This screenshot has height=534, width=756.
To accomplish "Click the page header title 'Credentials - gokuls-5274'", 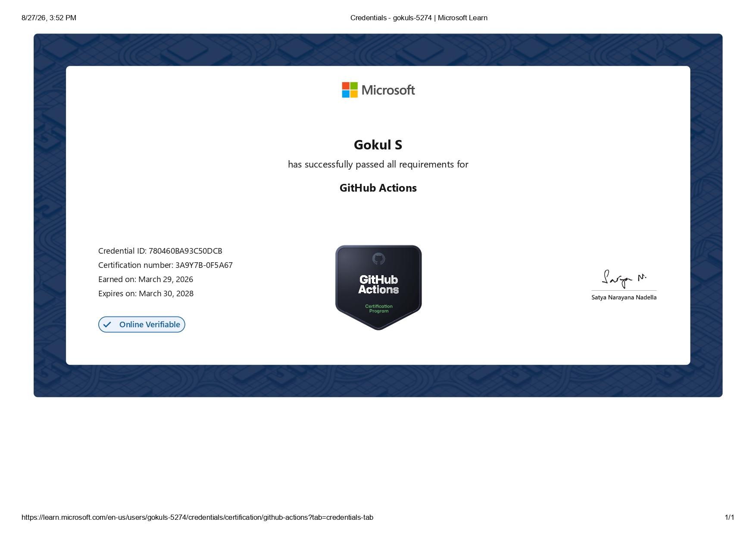I will [x=391, y=18].
